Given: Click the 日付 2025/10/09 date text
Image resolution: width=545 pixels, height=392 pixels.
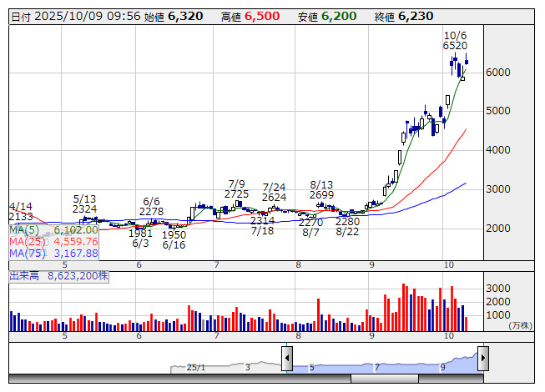Looking at the screenshot, I should [x=73, y=16].
